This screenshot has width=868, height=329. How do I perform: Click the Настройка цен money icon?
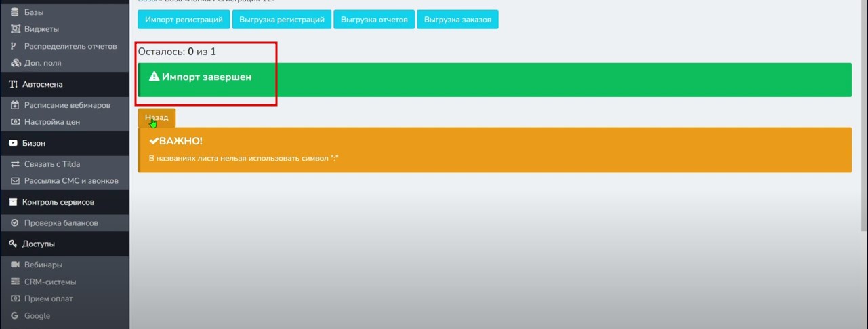coord(16,122)
